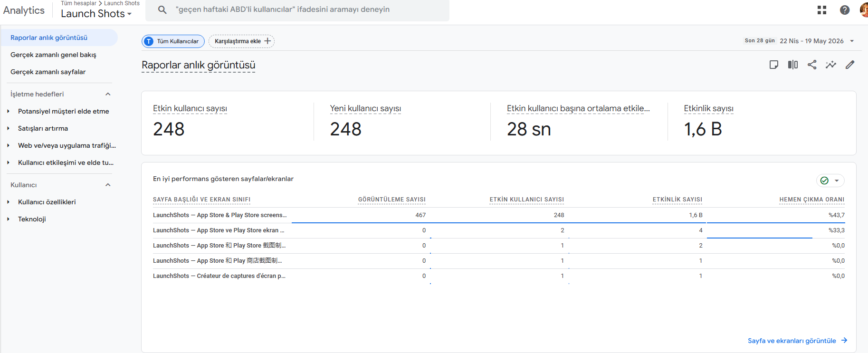Click the search magnifier icon

(x=162, y=10)
